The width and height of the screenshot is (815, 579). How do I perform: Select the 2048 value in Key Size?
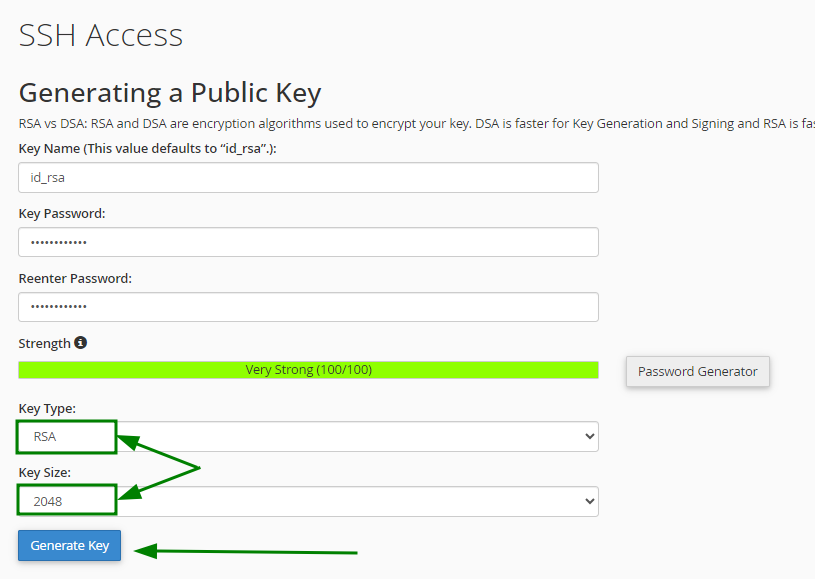[x=48, y=502]
